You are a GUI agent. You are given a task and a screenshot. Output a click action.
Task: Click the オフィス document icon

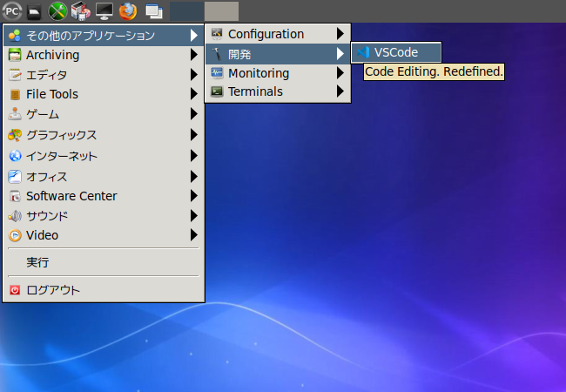click(x=15, y=177)
